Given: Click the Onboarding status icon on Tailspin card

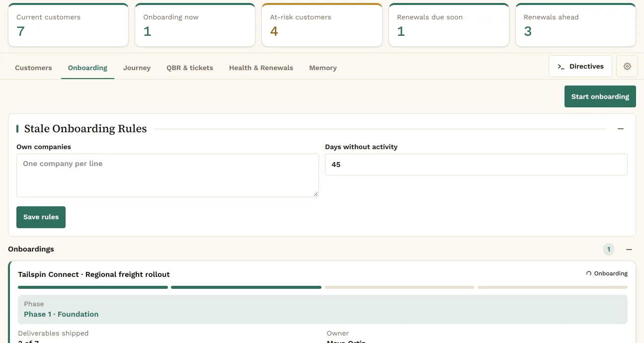Looking at the screenshot, I should (x=589, y=273).
